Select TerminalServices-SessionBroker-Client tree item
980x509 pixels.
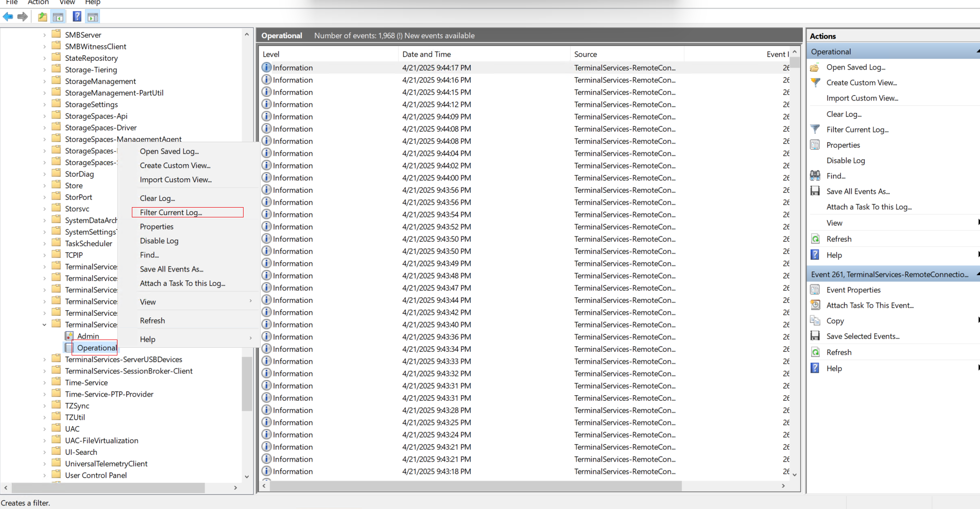point(129,371)
